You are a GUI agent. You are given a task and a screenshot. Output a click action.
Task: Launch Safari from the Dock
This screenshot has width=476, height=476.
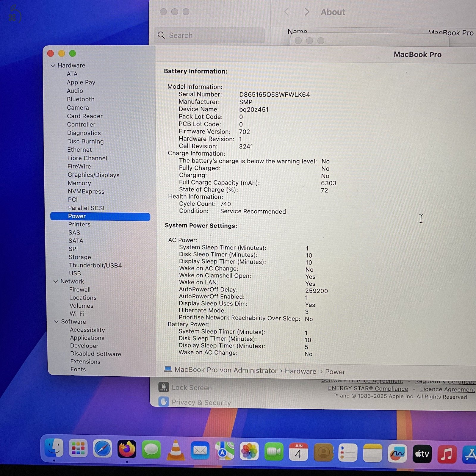tap(102, 449)
